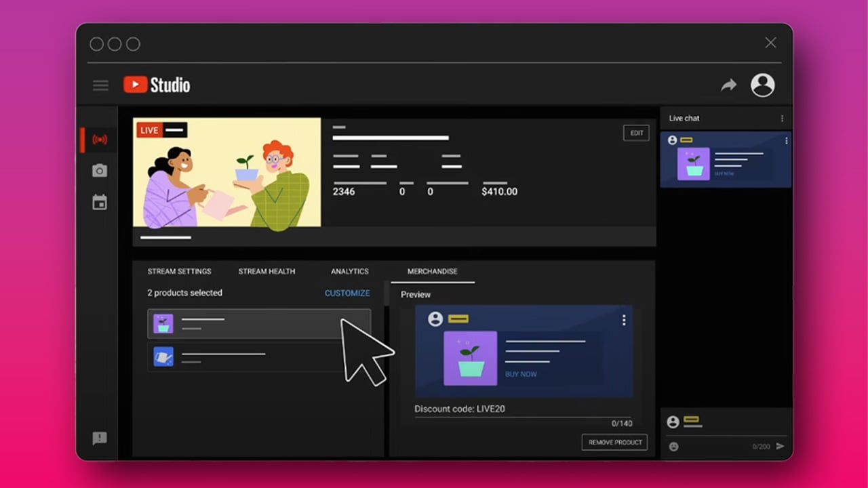The width and height of the screenshot is (868, 488).
Task: Click the Send feedback icon
Action: point(100,439)
